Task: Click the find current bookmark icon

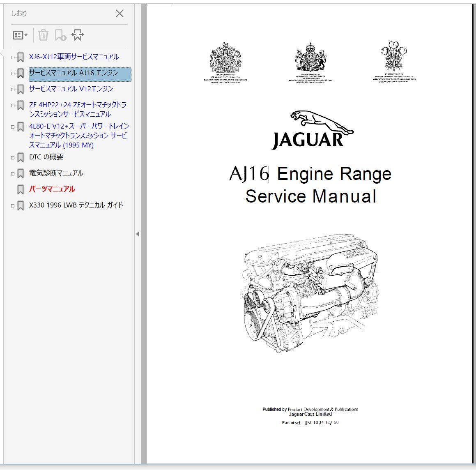Action: (78, 35)
